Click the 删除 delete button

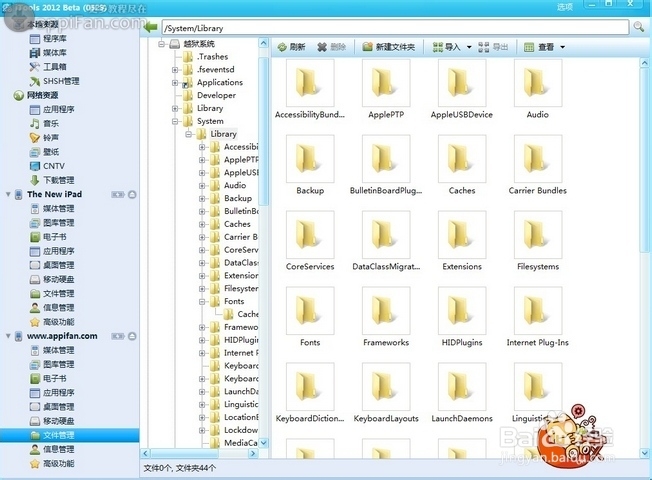click(x=331, y=47)
